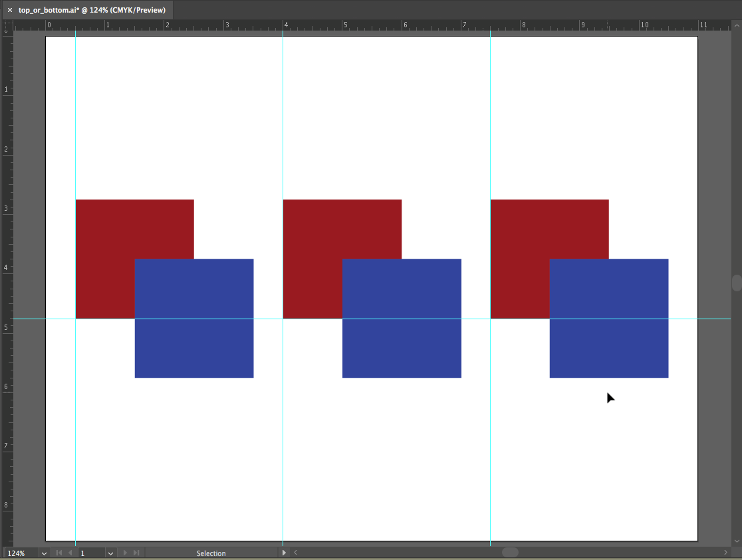Click the 124% zoom field
This screenshot has width=742, height=560.
(x=20, y=553)
